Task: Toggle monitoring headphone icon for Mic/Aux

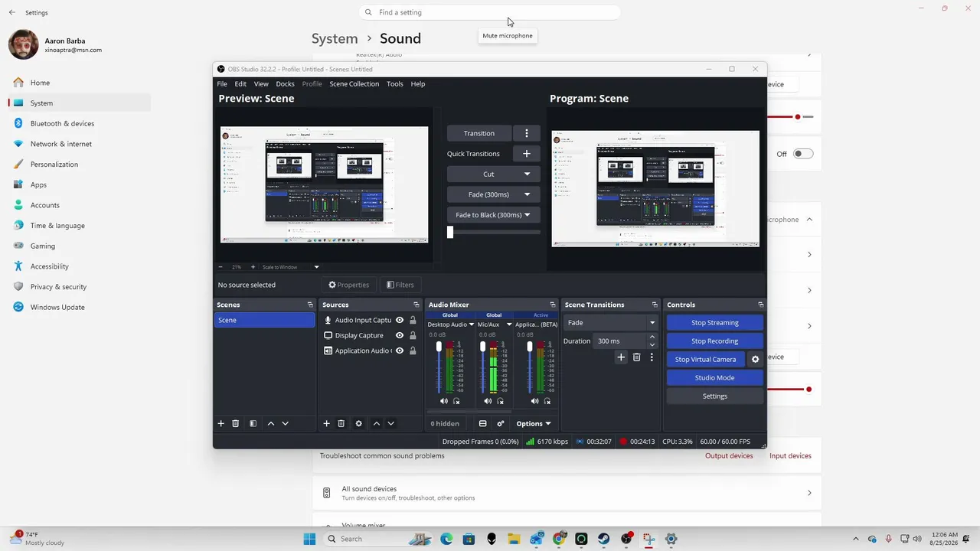Action: pyautogui.click(x=501, y=401)
